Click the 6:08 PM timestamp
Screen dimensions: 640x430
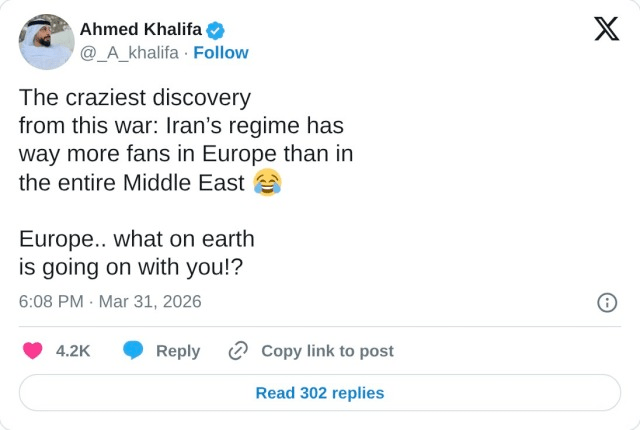click(52, 302)
